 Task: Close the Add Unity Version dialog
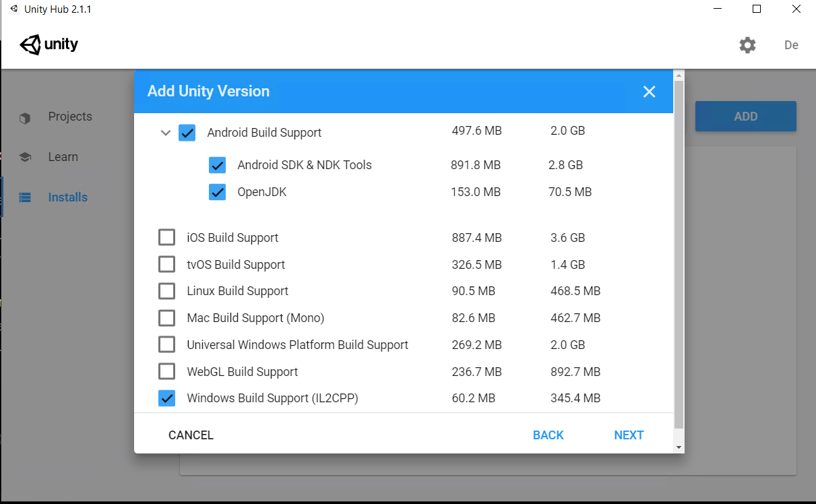[x=649, y=92]
